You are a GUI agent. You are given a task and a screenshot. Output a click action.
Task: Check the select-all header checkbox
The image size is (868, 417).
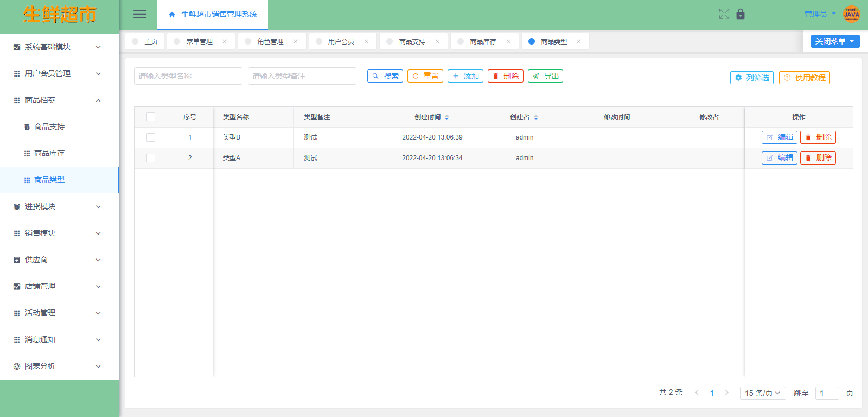151,117
